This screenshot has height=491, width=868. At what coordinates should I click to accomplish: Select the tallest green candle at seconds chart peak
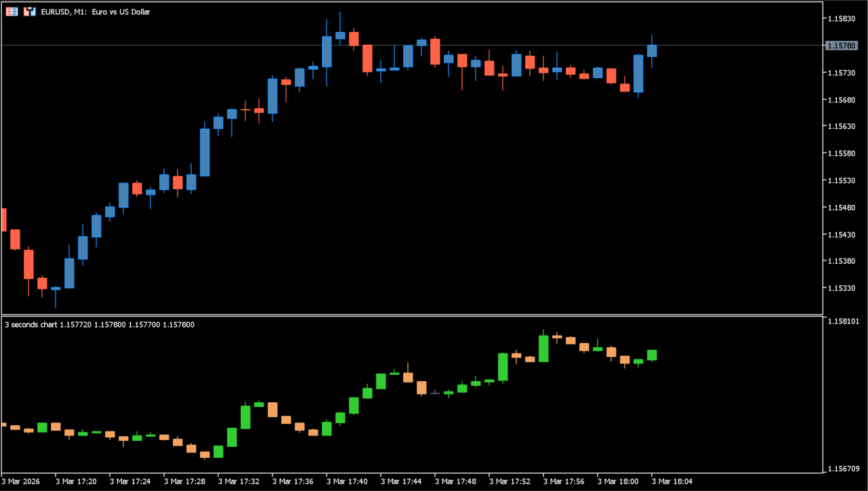pos(543,349)
